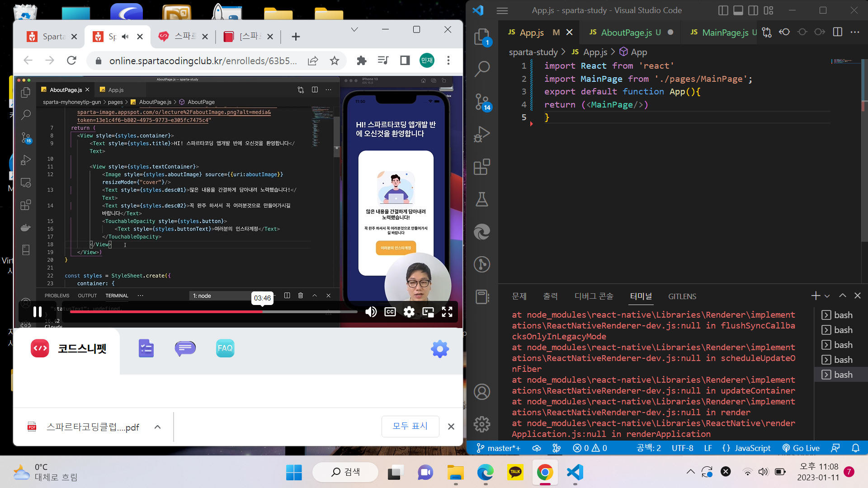Image resolution: width=868 pixels, height=488 pixels.
Task: Change end of line sequence LF
Action: pyautogui.click(x=708, y=448)
